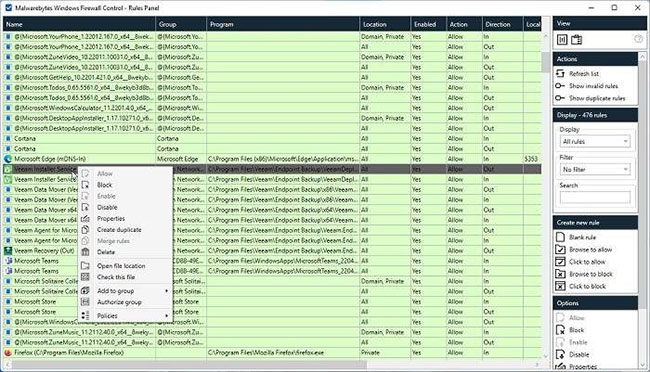650x372 pixels.
Task: Click the Firefox row icon
Action: tap(8, 353)
